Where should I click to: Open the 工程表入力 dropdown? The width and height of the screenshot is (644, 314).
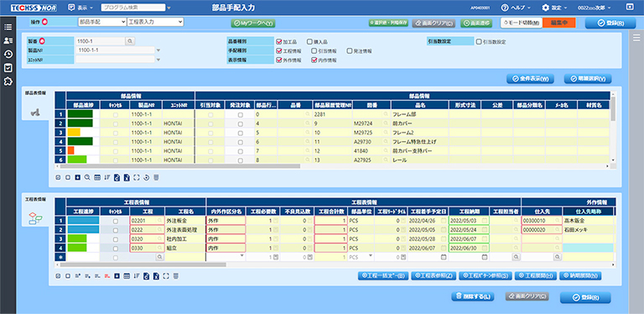click(155, 22)
